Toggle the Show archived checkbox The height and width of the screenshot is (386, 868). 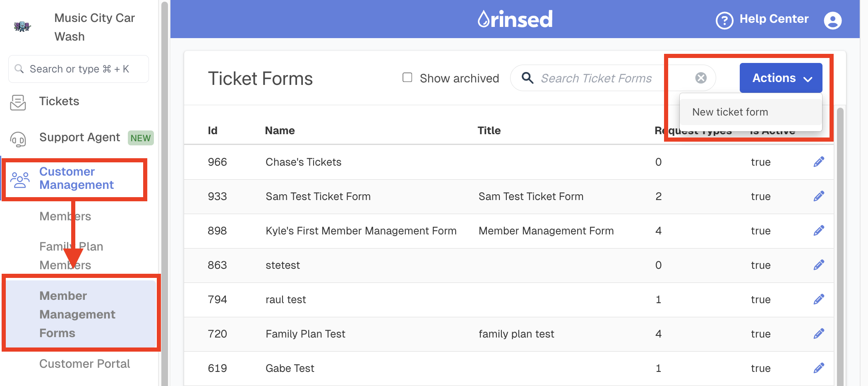pyautogui.click(x=408, y=77)
